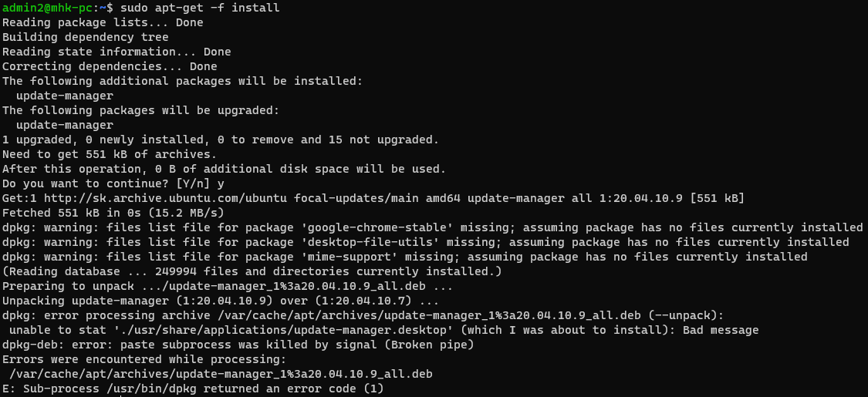Click 'update-manager' under additional packages heading

point(65,96)
